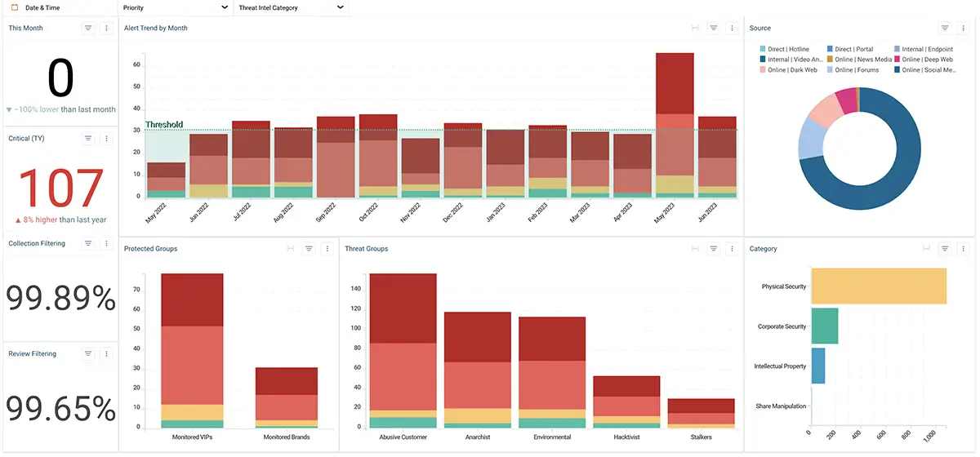Open the filter icon on Category panel
Viewport: 980px width, 457px height.
pos(945,249)
